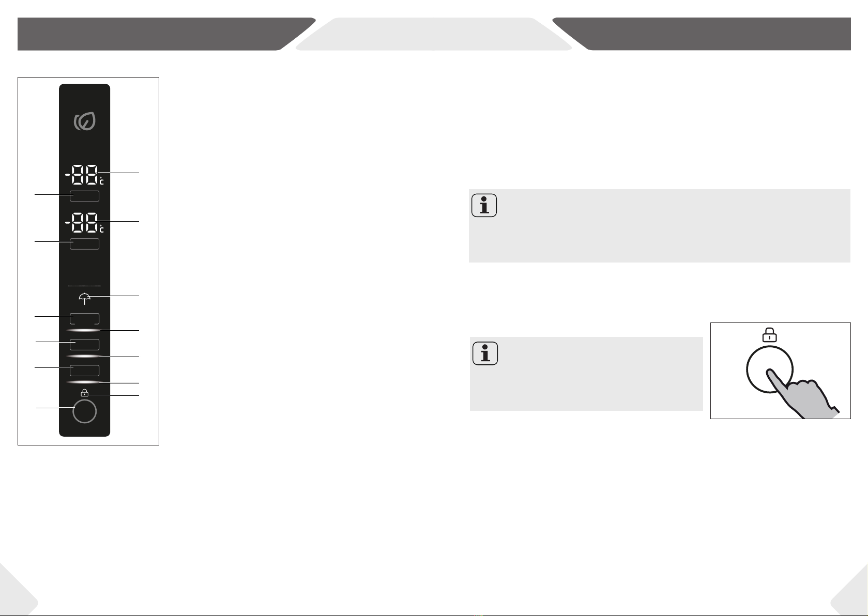Click the padlock icon above hand illustration

click(x=770, y=335)
